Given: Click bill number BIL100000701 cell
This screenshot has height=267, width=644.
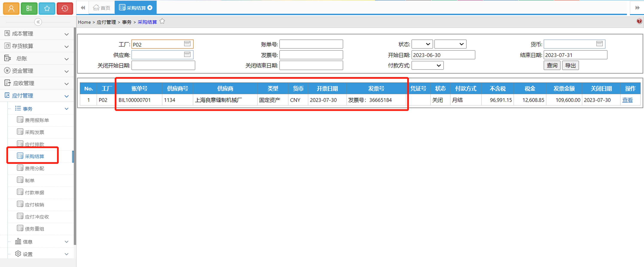Looking at the screenshot, I should pyautogui.click(x=139, y=100).
